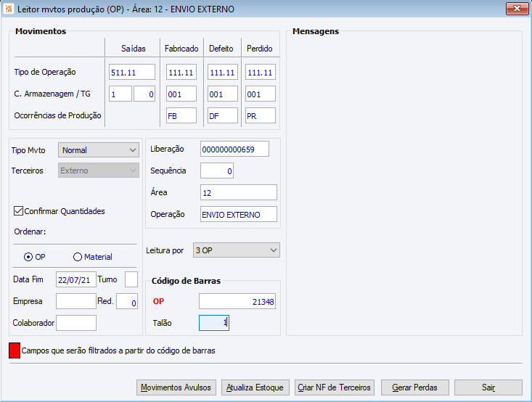
Task: Click the Data Fim field 22/07/21
Action: coord(76,279)
